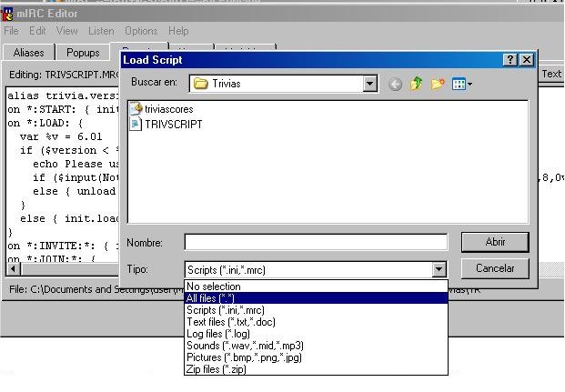
Task: Click 'Editing: TRIVSCRIPT.MRC' label
Action: (64, 75)
